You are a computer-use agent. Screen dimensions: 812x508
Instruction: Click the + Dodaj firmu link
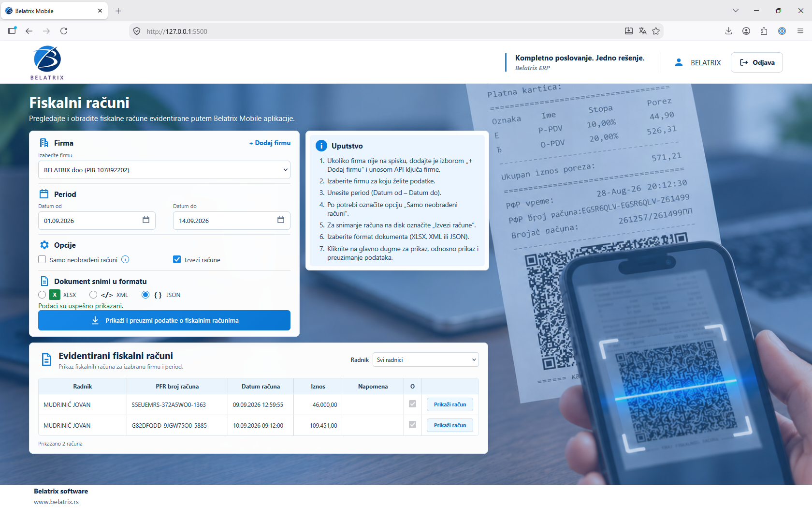click(x=270, y=143)
